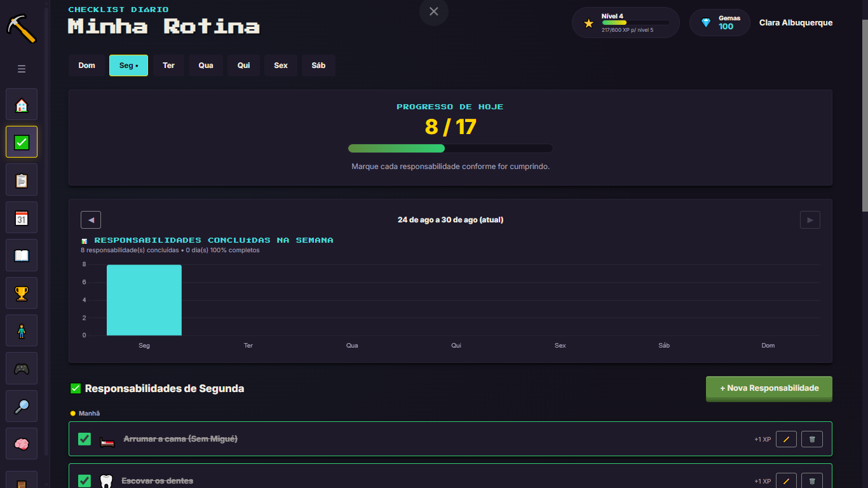Select the green checkmark checklist sidebar icon
Viewport: 868px width, 488px height.
point(22,142)
